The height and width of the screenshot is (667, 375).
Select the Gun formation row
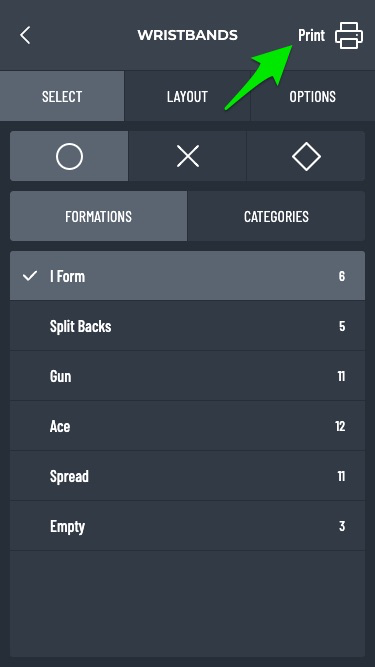[x=188, y=376]
